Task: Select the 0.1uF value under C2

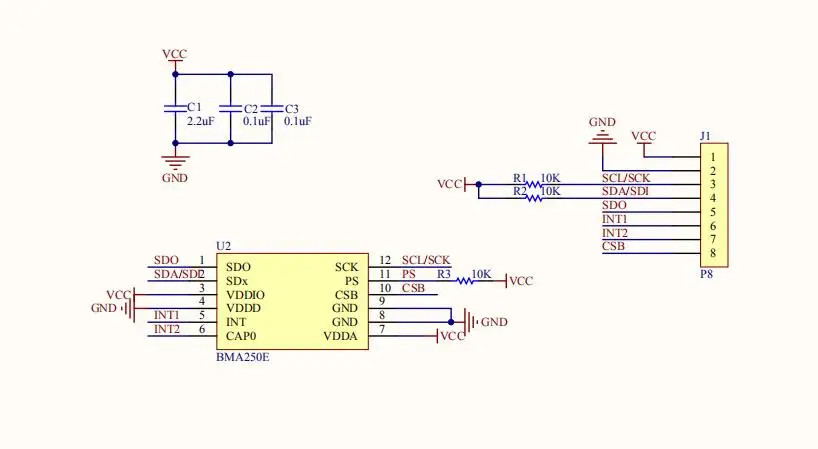Action: pos(257,121)
